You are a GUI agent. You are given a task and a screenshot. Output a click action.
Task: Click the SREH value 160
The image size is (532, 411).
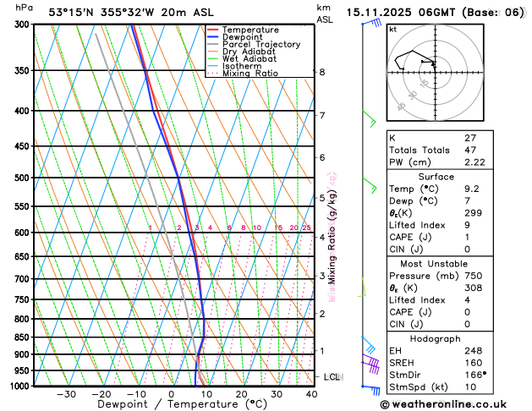point(474,363)
